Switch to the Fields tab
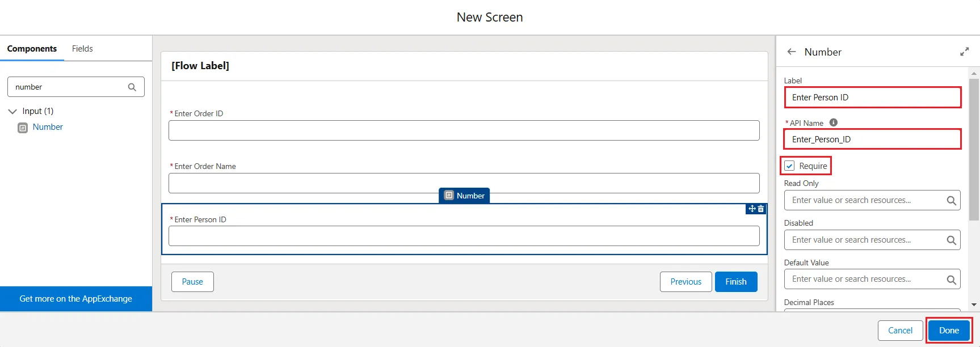The width and height of the screenshot is (980, 347). 82,49
